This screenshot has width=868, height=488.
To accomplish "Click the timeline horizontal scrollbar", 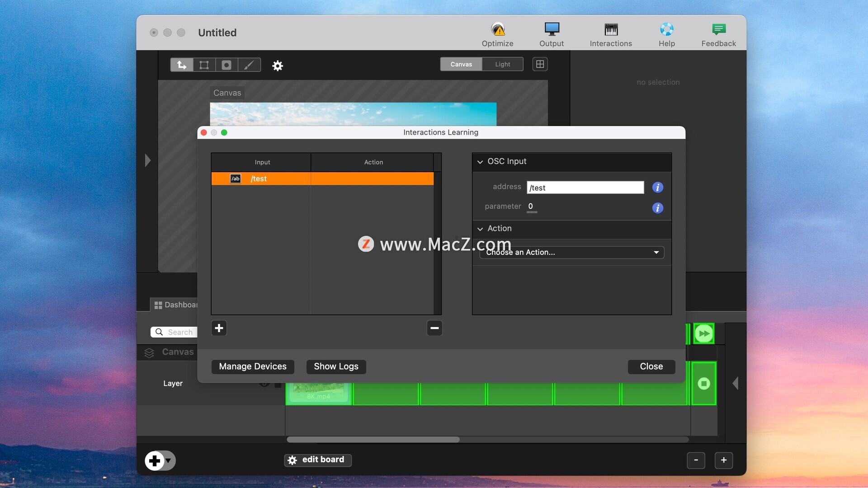I will [373, 440].
